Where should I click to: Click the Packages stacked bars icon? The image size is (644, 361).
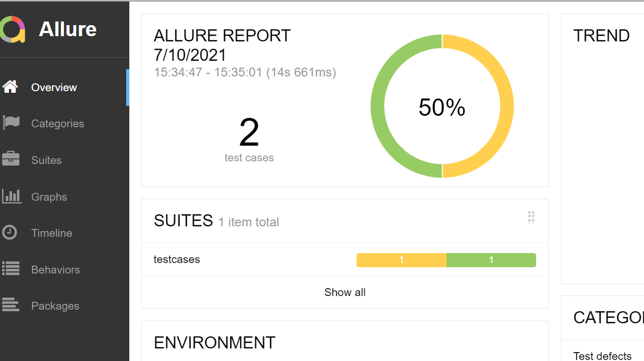tap(11, 305)
